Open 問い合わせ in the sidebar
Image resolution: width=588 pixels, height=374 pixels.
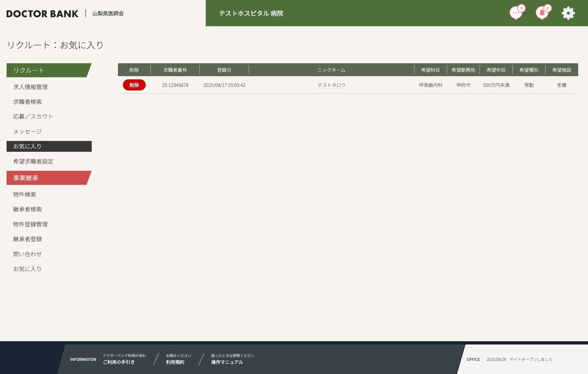click(28, 254)
